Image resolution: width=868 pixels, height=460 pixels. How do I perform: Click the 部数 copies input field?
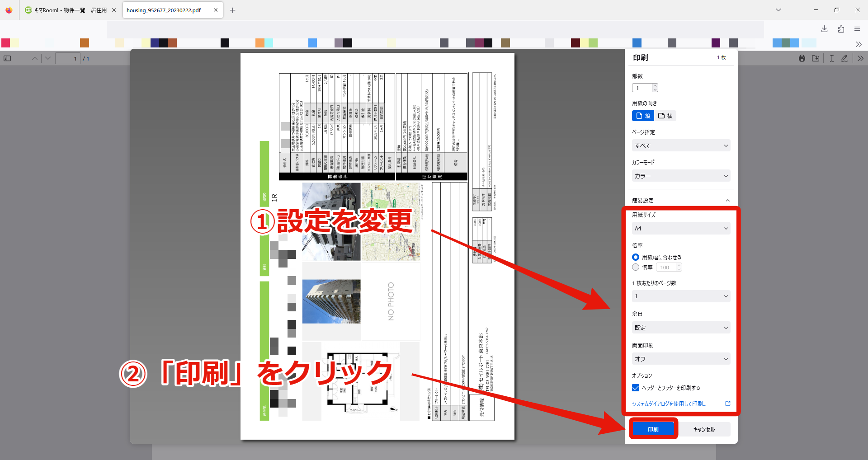point(642,88)
